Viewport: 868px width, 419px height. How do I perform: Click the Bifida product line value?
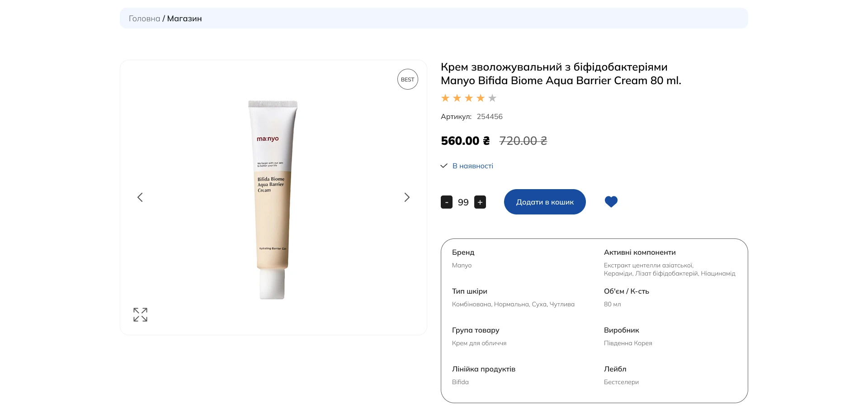(x=460, y=382)
